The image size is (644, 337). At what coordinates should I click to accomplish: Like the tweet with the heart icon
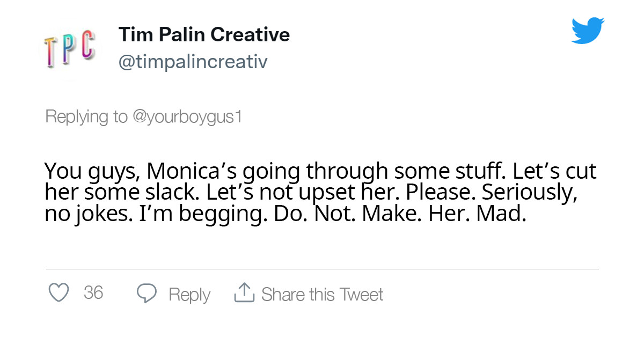coord(59,293)
